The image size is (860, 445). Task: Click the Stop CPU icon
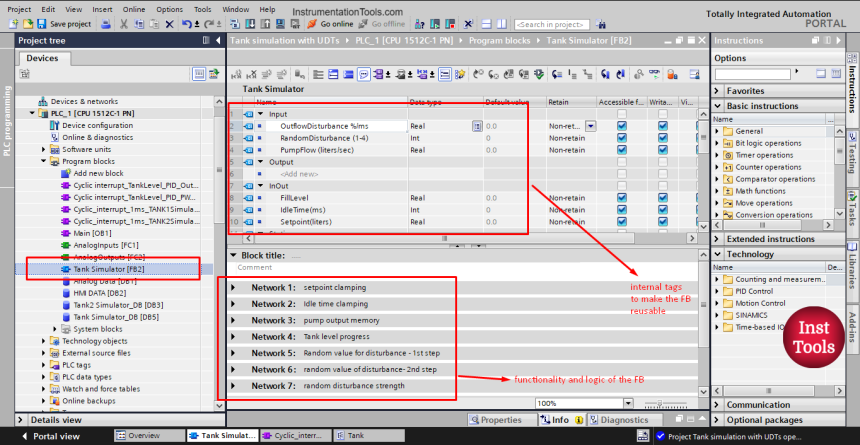coord(450,24)
